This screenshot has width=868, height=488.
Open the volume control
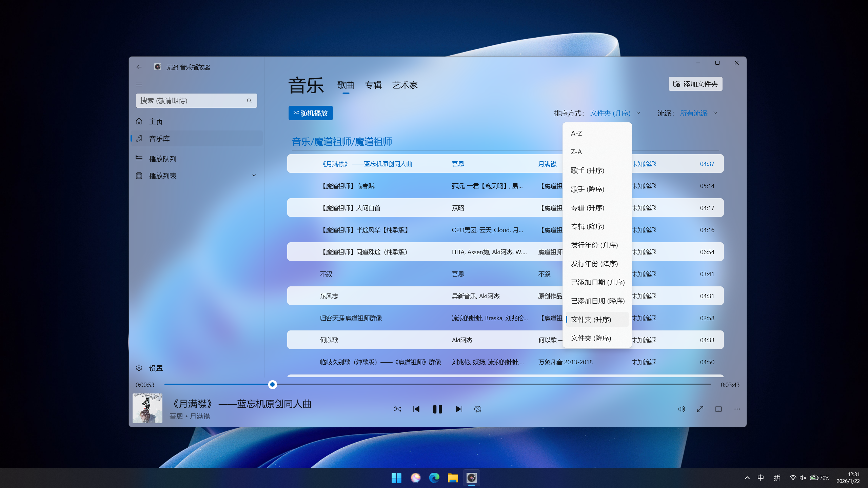click(681, 409)
